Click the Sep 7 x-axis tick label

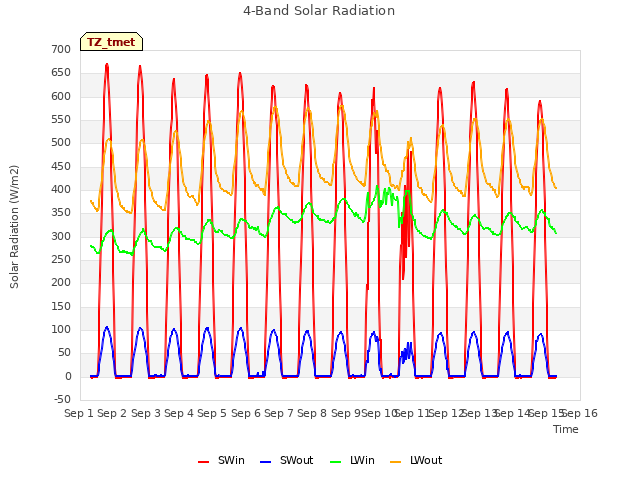[x=279, y=413]
